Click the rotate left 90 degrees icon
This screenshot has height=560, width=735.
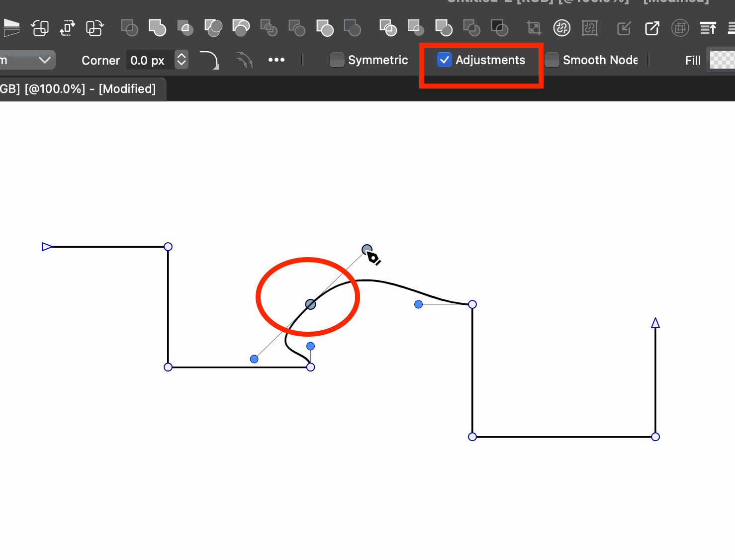[x=40, y=28]
